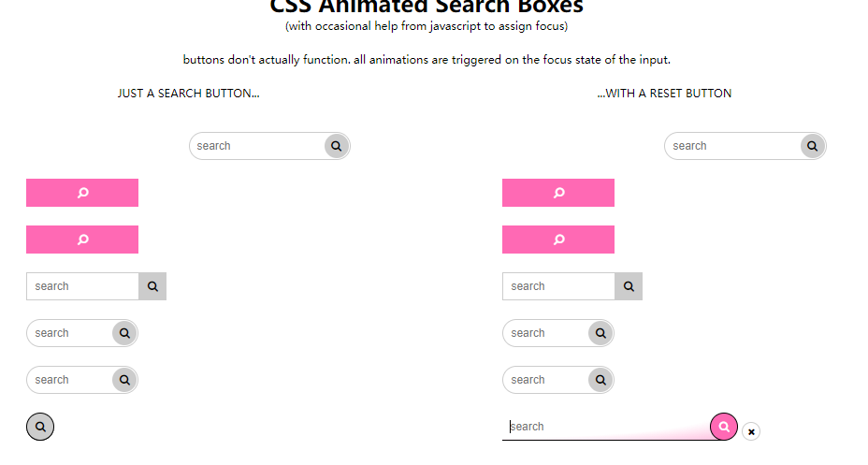Click upper pink search bar in WITH A RESET BUTTON column
This screenshot has width=868, height=465.
point(558,193)
